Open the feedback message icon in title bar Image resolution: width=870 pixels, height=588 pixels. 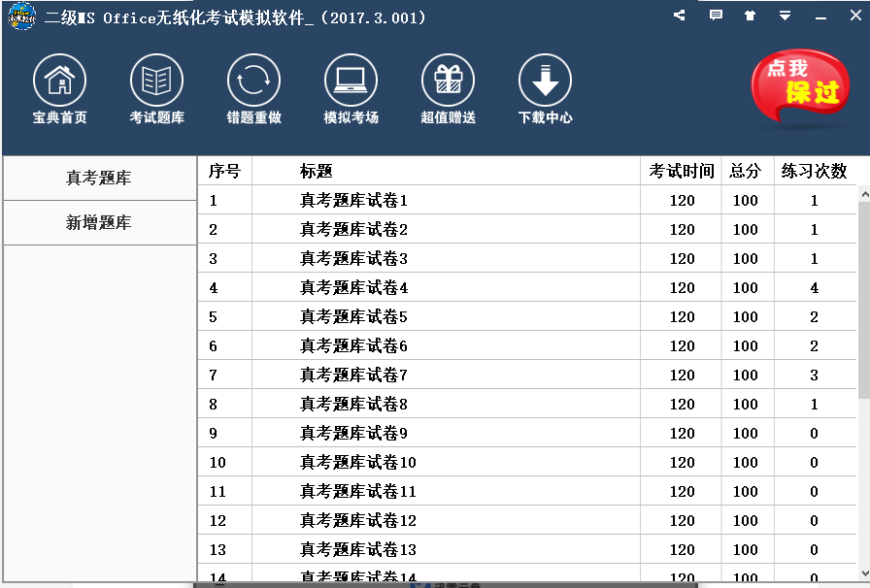pos(716,15)
